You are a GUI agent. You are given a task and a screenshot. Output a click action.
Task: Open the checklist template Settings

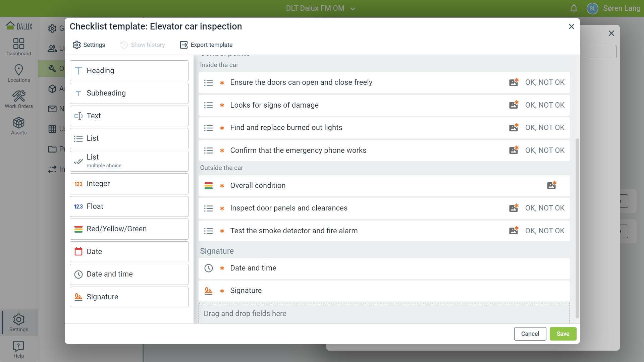point(89,45)
